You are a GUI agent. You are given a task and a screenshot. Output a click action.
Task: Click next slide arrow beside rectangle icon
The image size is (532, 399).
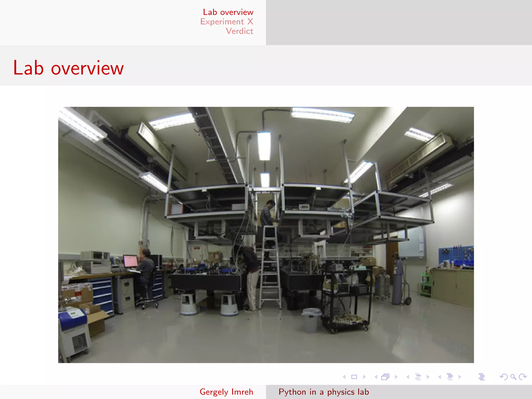point(364,377)
